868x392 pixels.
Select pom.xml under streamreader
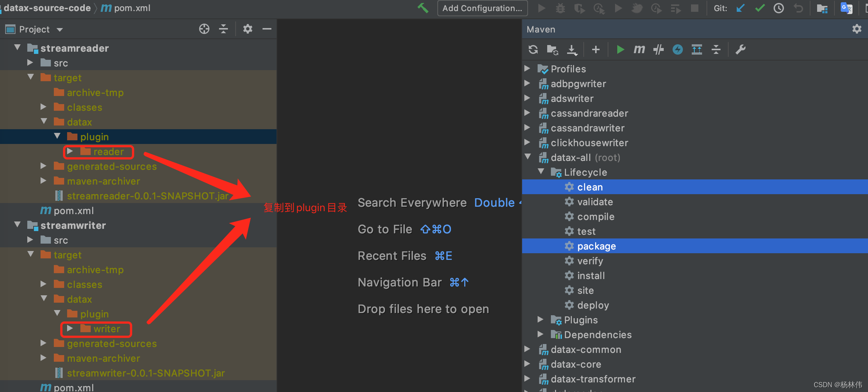(x=138, y=210)
